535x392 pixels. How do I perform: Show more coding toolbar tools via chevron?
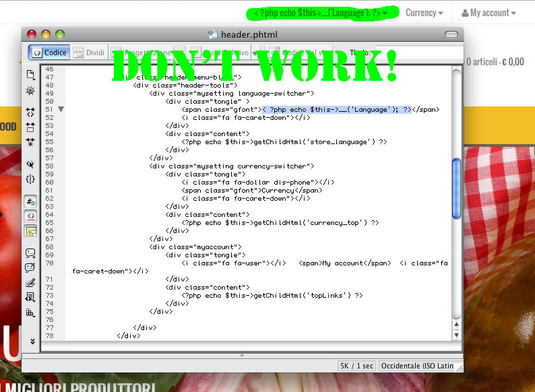[x=30, y=341]
